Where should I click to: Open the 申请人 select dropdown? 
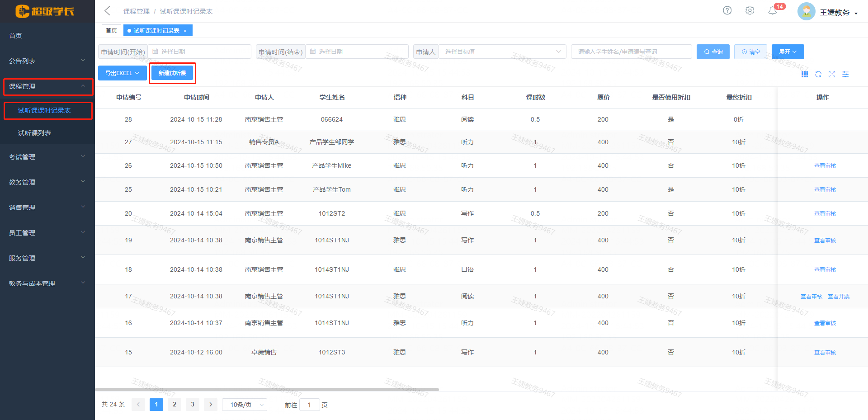[502, 52]
